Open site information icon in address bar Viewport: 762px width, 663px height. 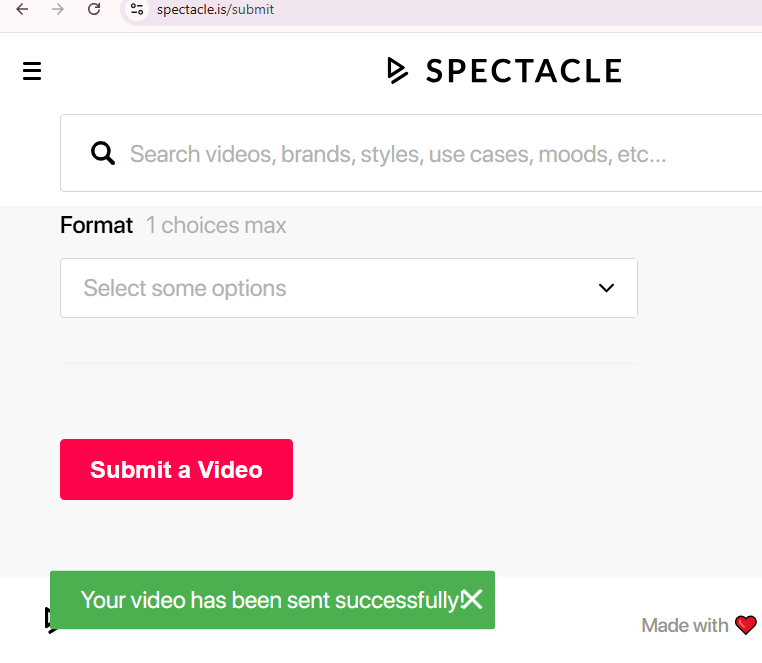(138, 9)
